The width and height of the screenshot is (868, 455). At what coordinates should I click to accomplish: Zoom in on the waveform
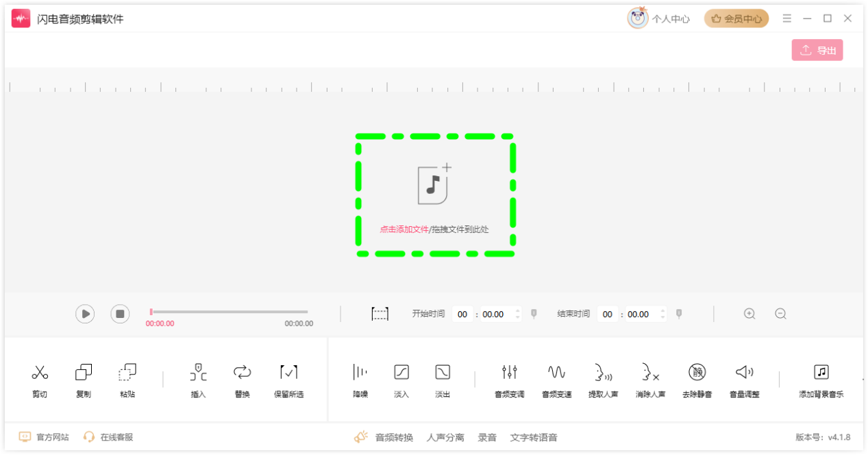click(749, 314)
